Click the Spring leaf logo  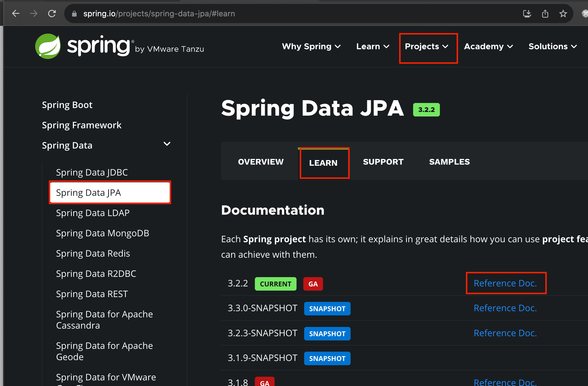coord(48,46)
